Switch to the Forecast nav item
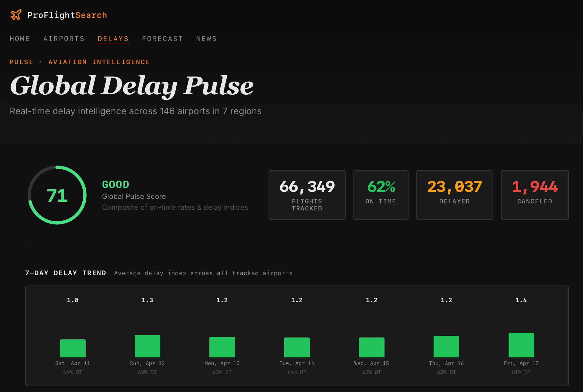The image size is (583, 392). coord(163,39)
